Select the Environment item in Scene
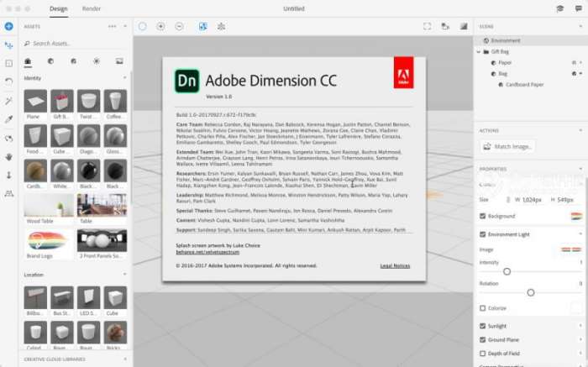The image size is (588, 367). pyautogui.click(x=531, y=40)
